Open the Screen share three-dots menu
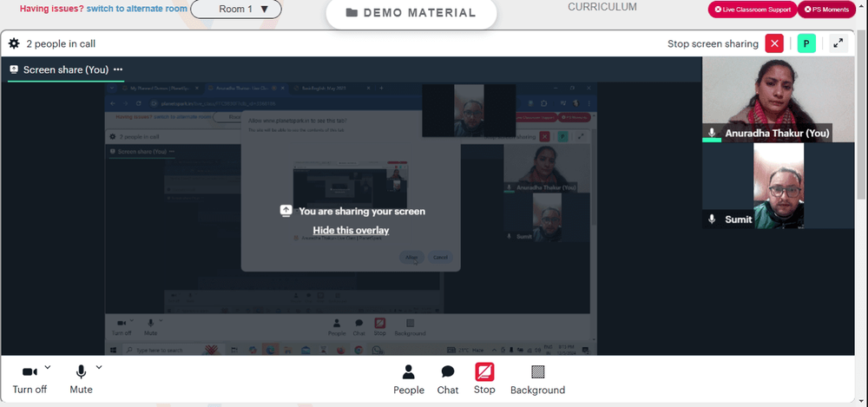 [x=118, y=69]
